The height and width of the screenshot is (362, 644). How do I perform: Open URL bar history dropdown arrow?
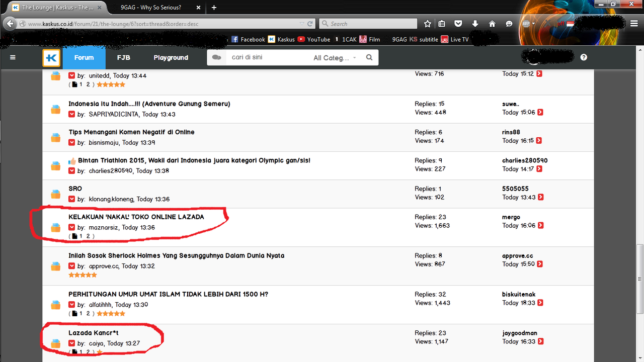click(301, 24)
